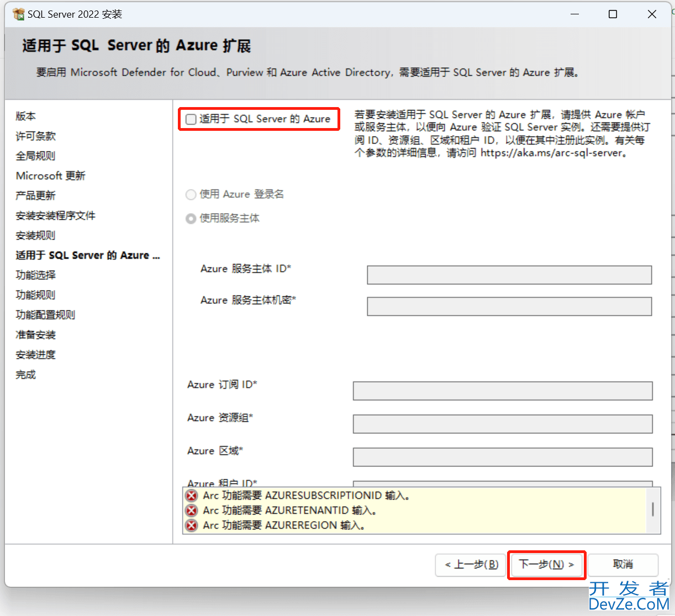The image size is (675, 616).
Task: Click error icon beside AZUREREGION message
Action: coord(192,525)
